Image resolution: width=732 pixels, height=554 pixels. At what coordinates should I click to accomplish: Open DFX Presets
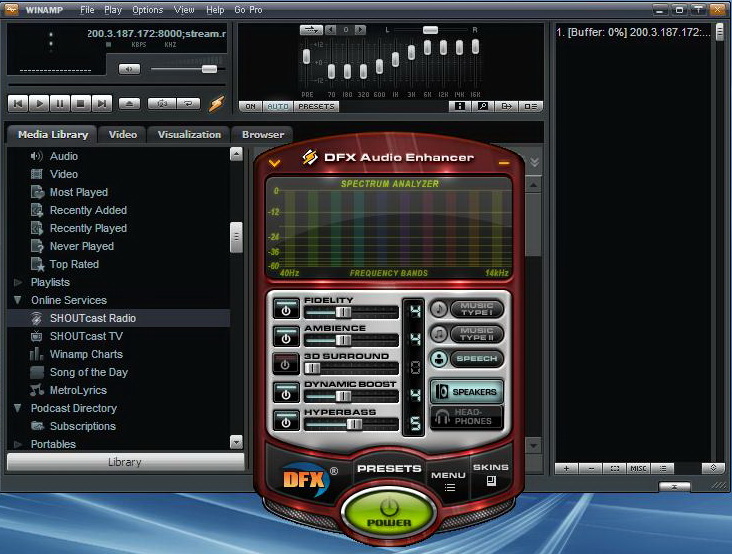[389, 468]
